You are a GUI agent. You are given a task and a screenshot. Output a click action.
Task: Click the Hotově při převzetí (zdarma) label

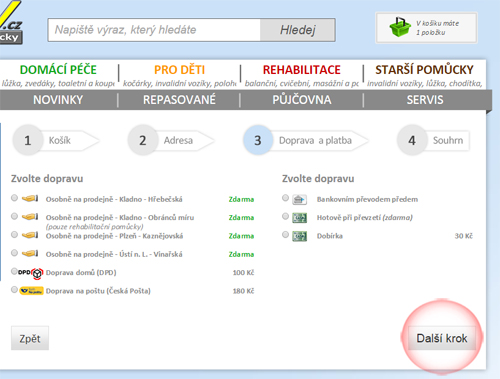pyautogui.click(x=365, y=218)
